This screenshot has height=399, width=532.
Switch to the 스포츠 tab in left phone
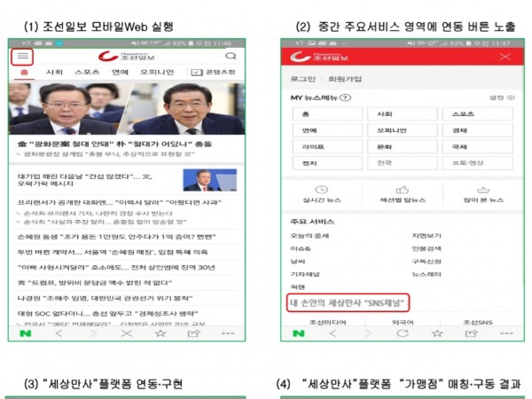86,72
